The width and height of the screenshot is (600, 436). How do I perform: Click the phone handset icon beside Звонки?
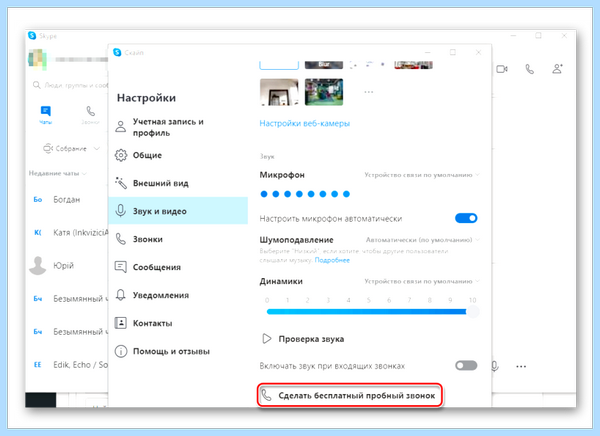click(x=121, y=239)
